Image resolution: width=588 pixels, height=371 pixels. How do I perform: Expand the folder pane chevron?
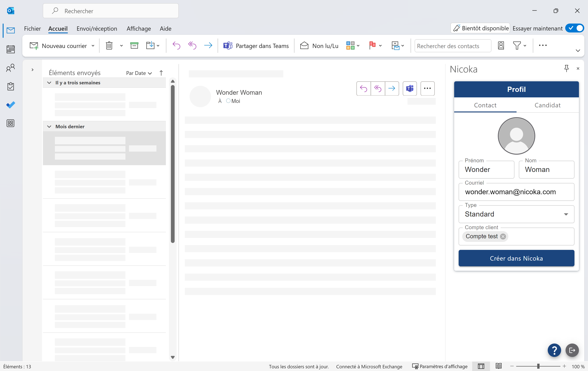32,70
